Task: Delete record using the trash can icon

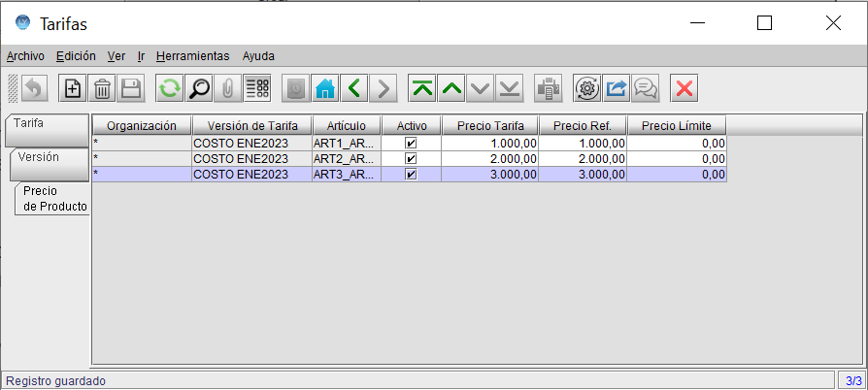Action: (x=102, y=88)
